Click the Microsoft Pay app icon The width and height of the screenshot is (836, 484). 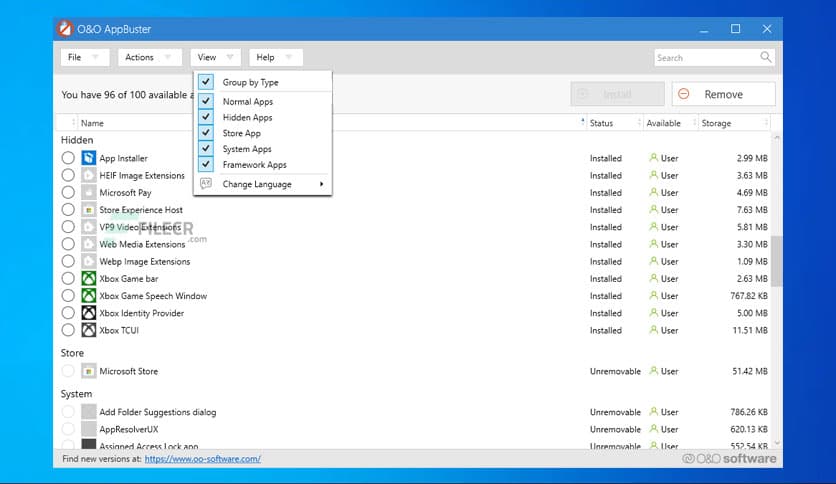(x=89, y=192)
